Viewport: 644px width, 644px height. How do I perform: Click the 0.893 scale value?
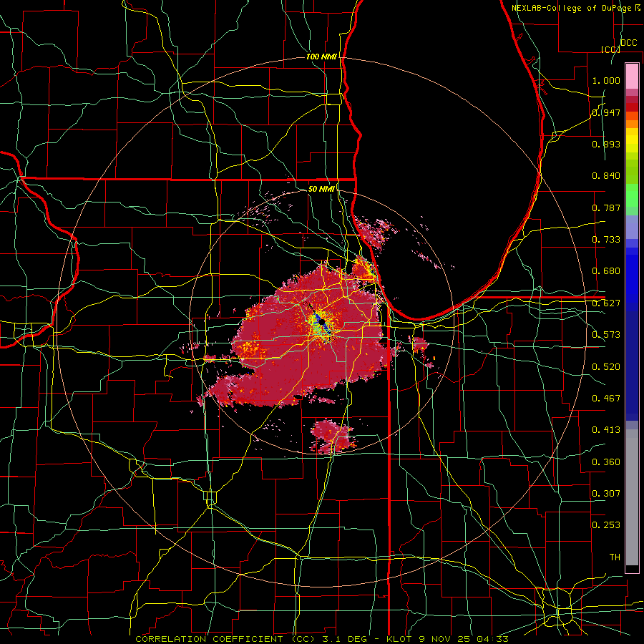[x=606, y=144]
